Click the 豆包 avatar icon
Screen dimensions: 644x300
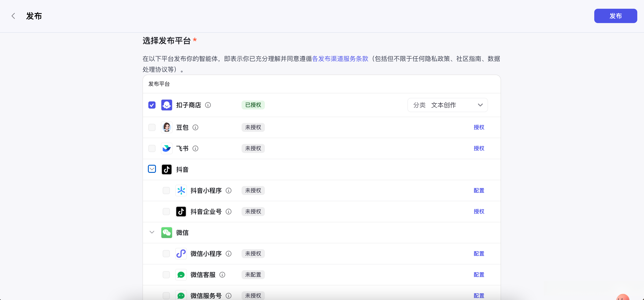click(166, 127)
